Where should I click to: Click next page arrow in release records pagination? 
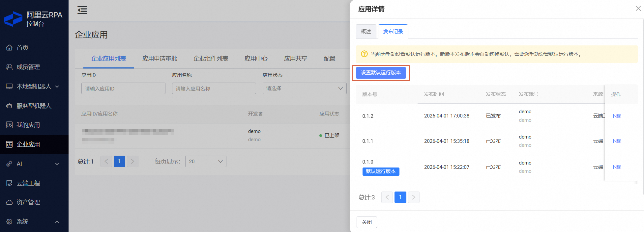[x=414, y=197]
